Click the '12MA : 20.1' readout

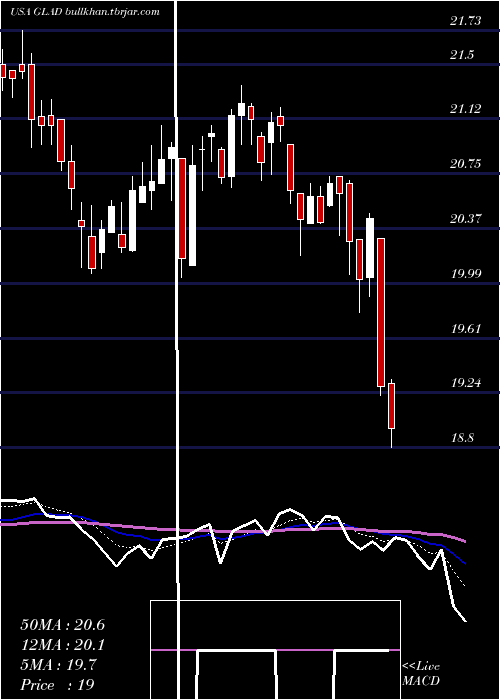coord(63,645)
